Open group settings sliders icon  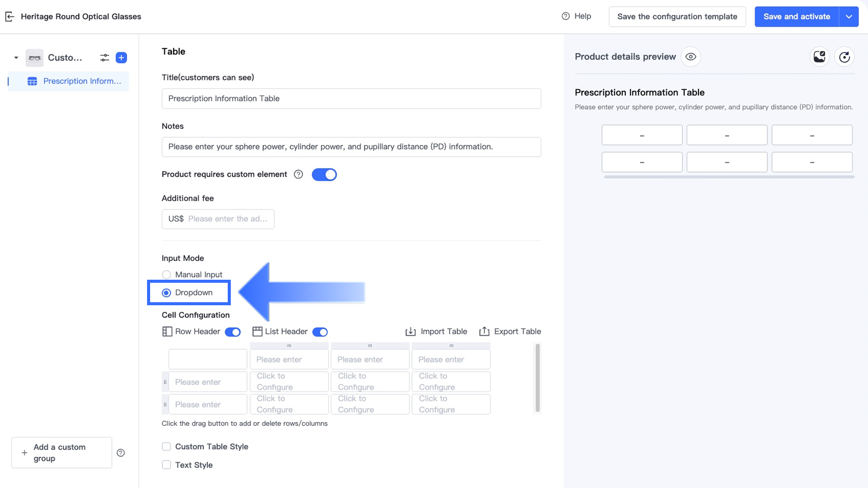click(x=105, y=58)
